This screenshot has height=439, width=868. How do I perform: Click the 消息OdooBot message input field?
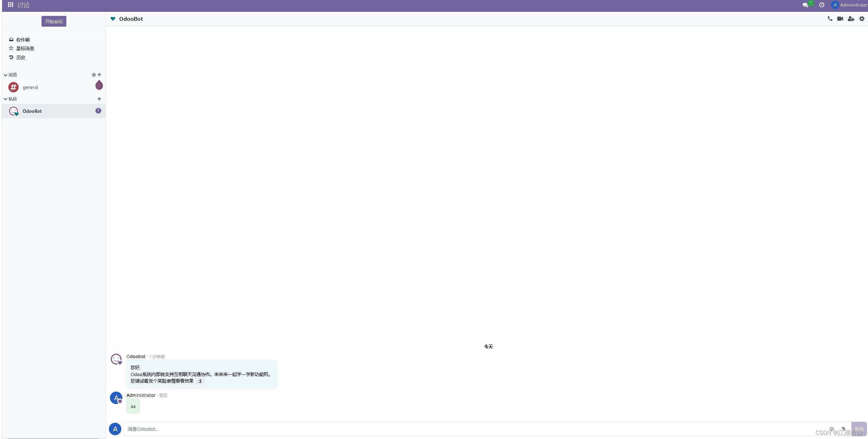pyautogui.click(x=476, y=429)
